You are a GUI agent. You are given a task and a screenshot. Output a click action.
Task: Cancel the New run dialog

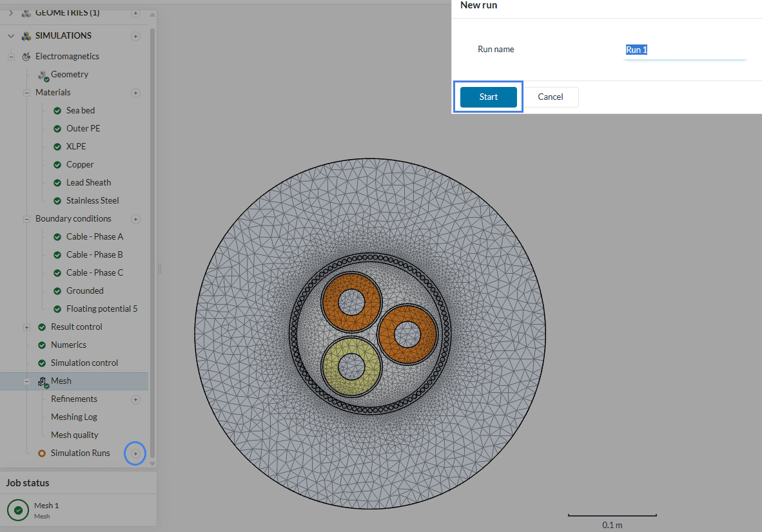[550, 97]
